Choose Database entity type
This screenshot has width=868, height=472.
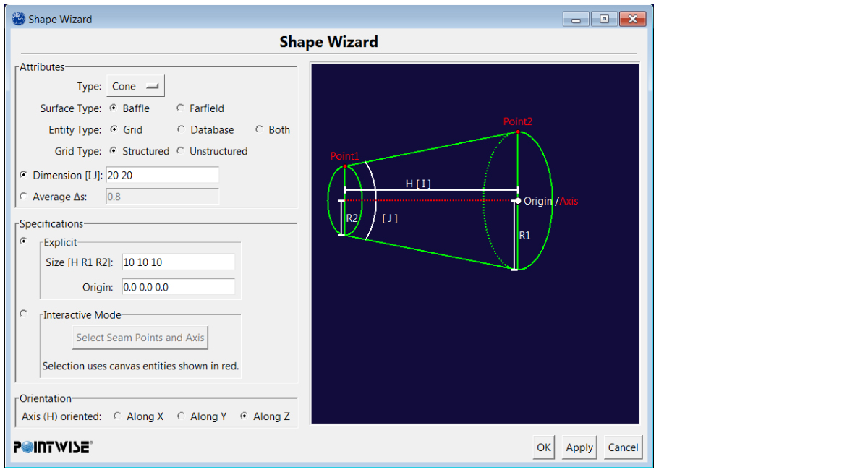click(180, 130)
